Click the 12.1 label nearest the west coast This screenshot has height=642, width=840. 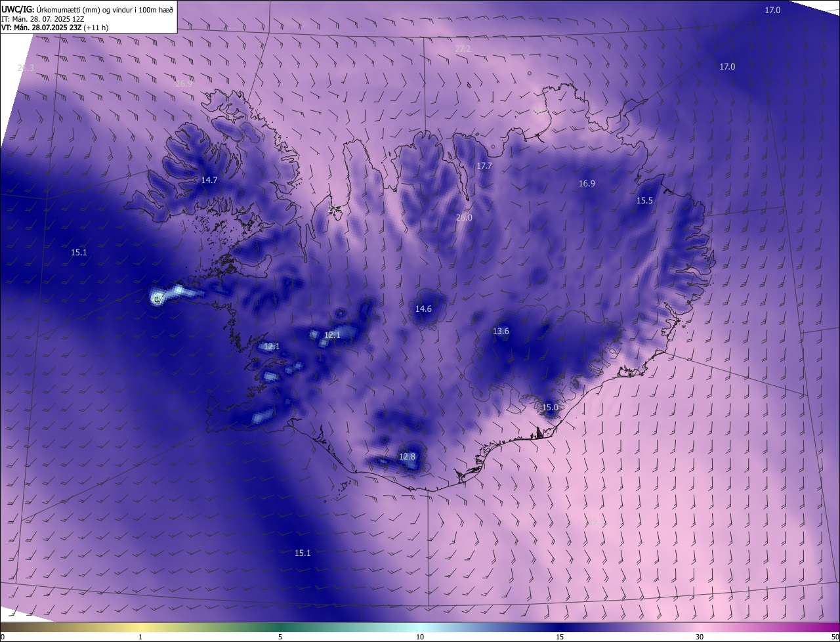coord(272,347)
